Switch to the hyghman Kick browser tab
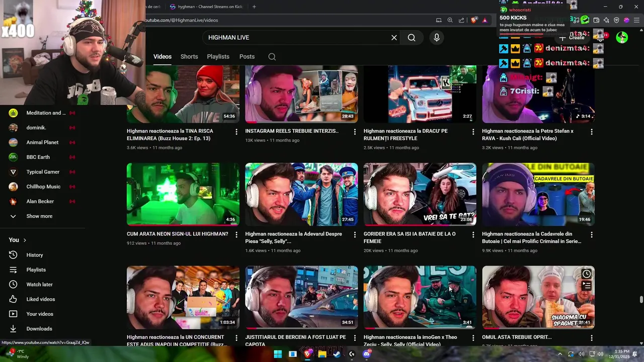Viewport: 644px width, 362px height. click(x=206, y=7)
